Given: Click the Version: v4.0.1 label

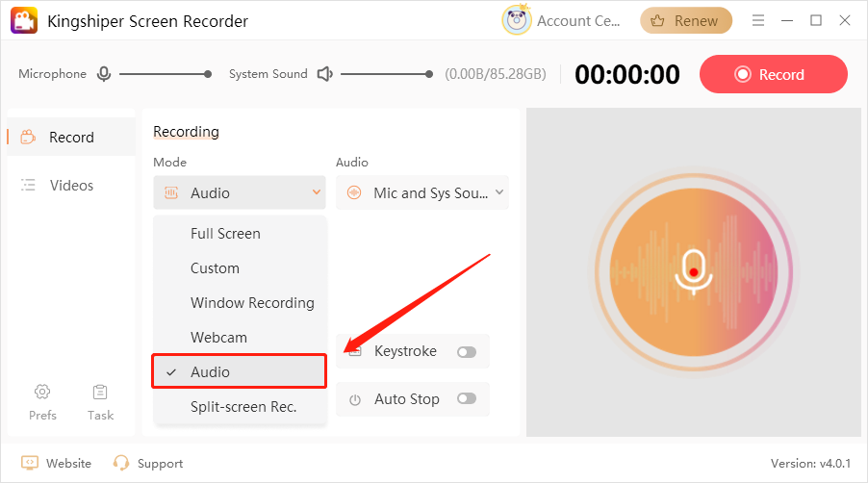Looking at the screenshot, I should click(810, 463).
